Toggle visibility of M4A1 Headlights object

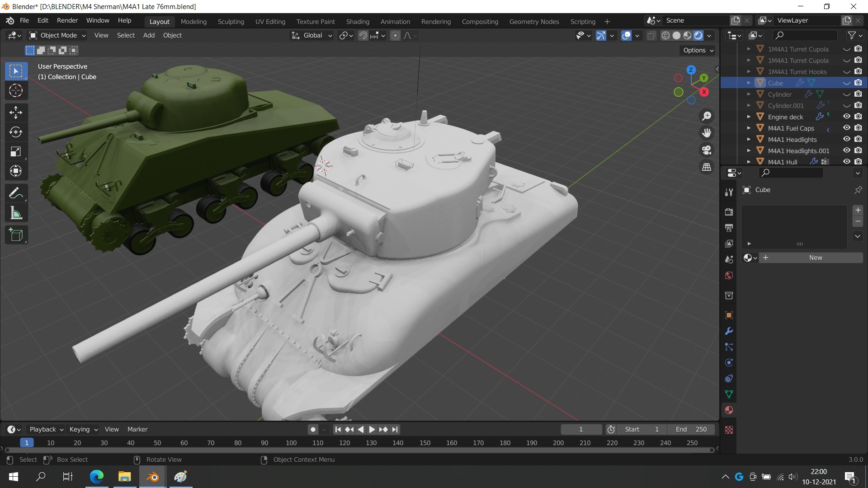(x=847, y=139)
